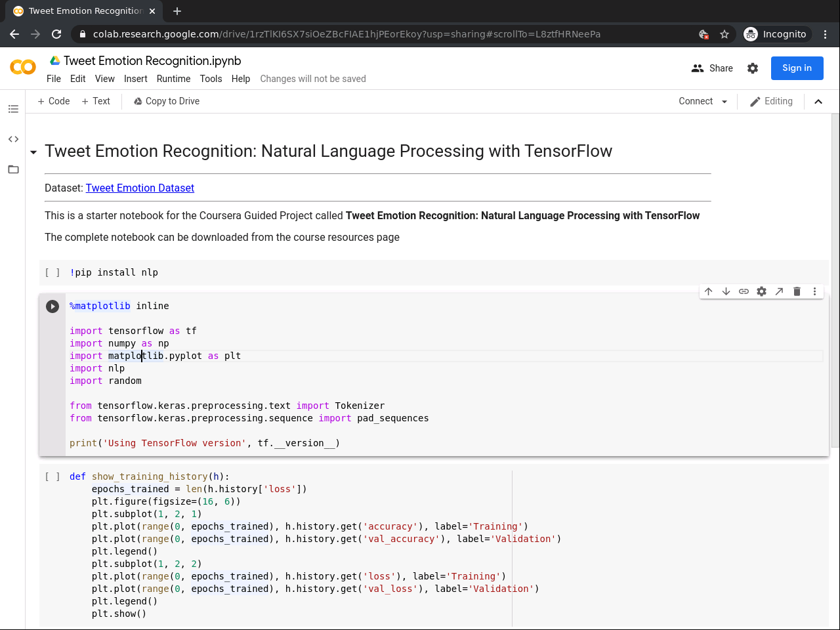Run the matplotlib imports cell
Viewport: 840px width, 630px height.
click(52, 306)
